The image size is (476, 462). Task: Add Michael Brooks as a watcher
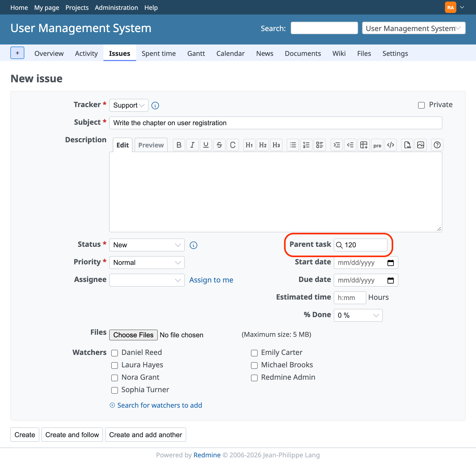pos(254,365)
